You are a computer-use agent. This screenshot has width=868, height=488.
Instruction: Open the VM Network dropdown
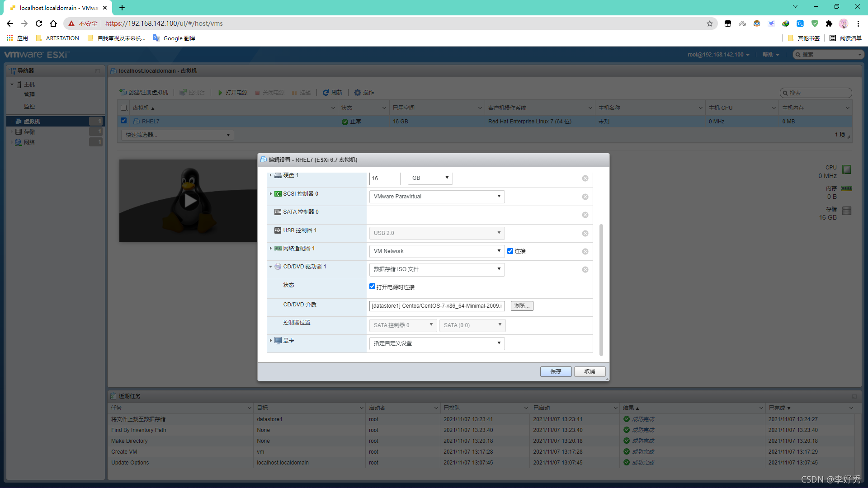pos(436,251)
